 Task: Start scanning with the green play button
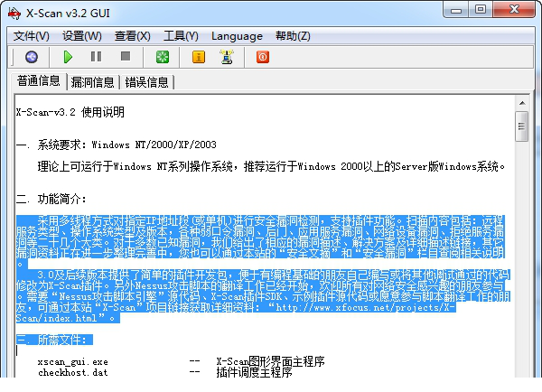tap(68, 57)
